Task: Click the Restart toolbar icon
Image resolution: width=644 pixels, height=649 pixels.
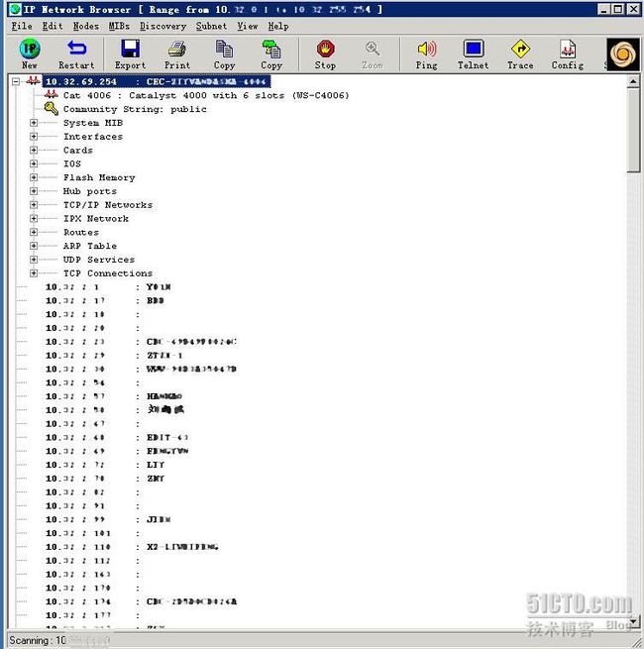Action: pos(76,49)
